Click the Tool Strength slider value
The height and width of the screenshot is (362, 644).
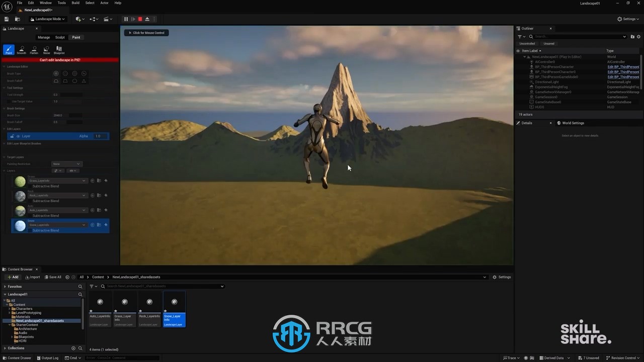point(68,95)
